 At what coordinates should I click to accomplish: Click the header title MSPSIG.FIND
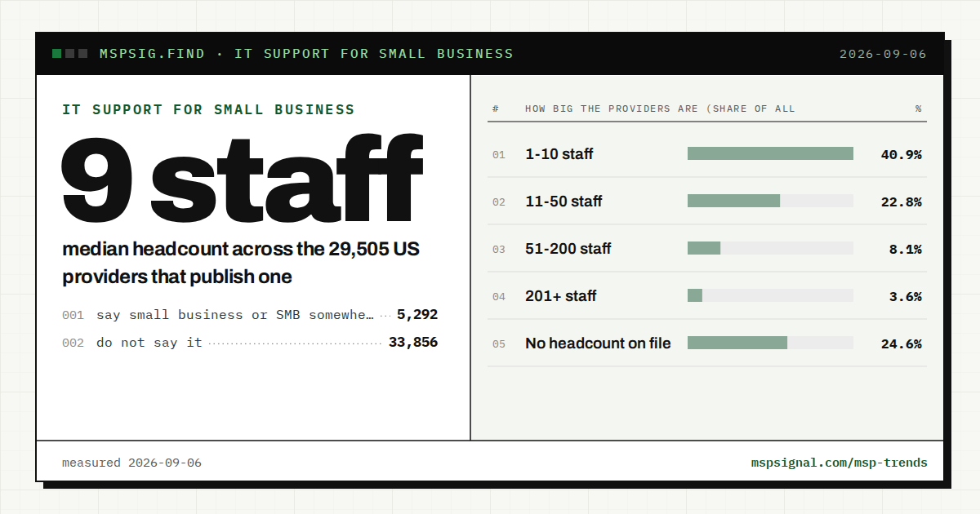[151, 54]
